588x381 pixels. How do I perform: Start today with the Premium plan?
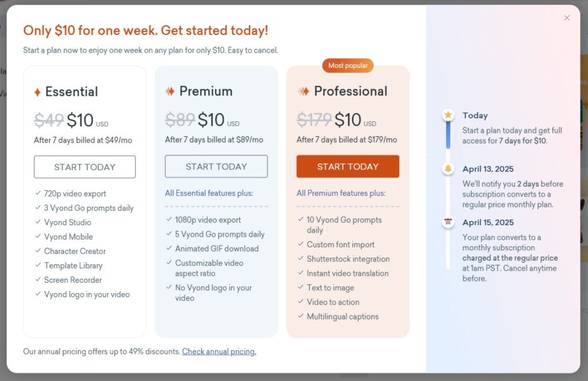click(216, 167)
